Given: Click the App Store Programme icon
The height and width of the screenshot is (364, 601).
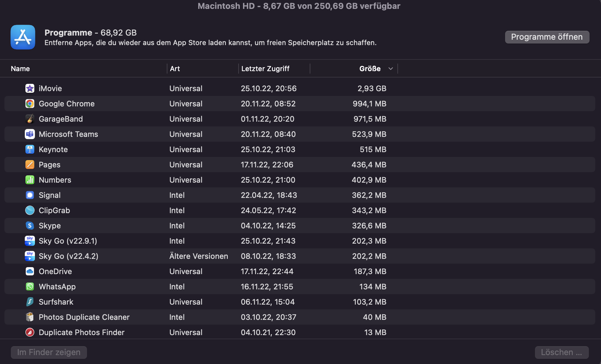Looking at the screenshot, I should 23,37.
